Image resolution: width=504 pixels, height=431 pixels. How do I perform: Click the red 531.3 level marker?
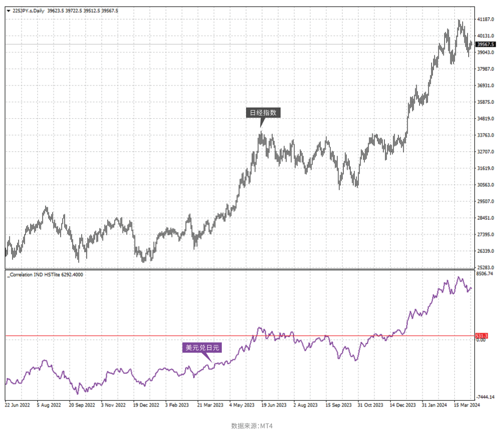pos(481,336)
